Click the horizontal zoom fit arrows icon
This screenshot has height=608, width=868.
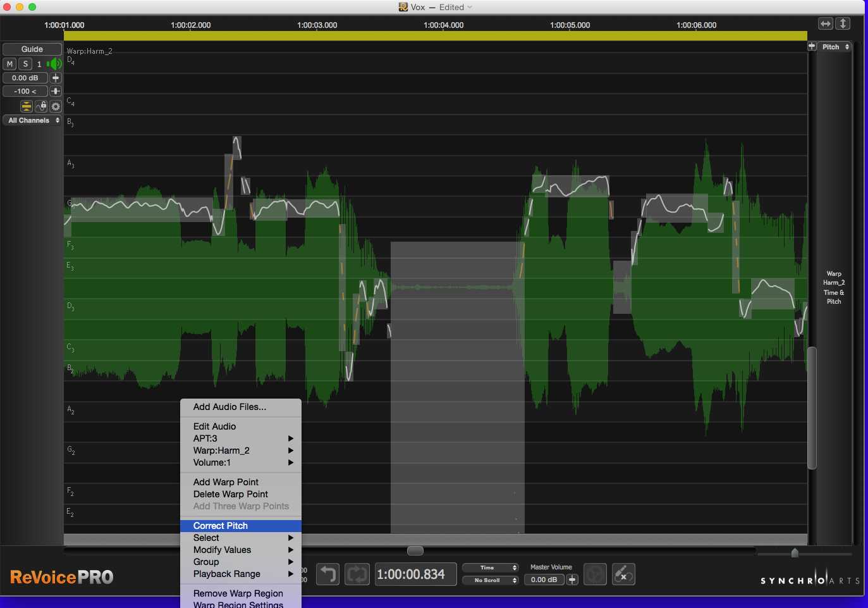point(826,23)
